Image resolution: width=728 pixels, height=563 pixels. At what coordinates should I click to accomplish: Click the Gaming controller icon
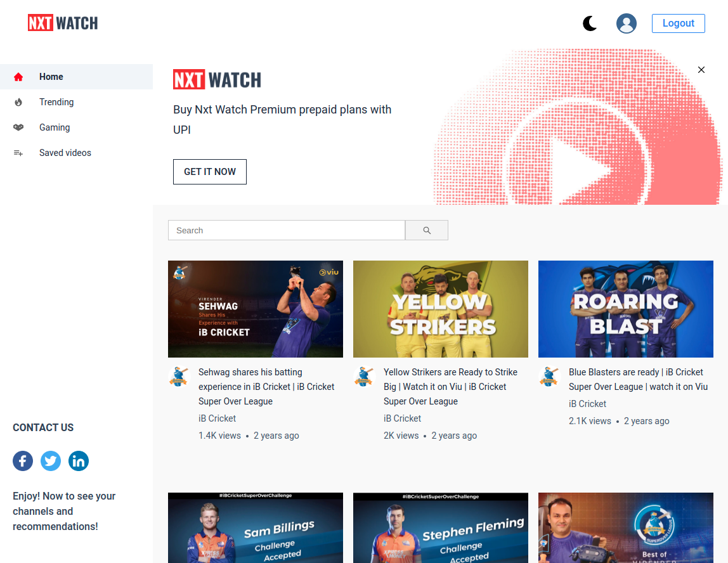click(x=18, y=127)
